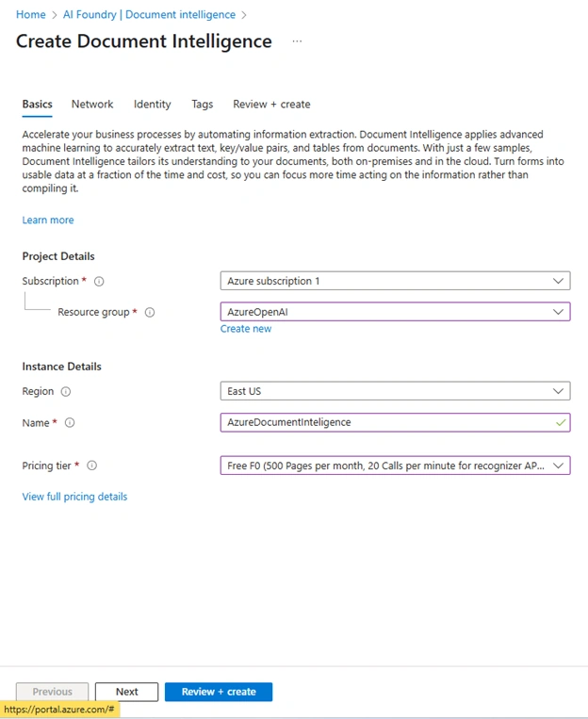Click Create new resource group link
The height and width of the screenshot is (719, 588).
[x=246, y=329]
